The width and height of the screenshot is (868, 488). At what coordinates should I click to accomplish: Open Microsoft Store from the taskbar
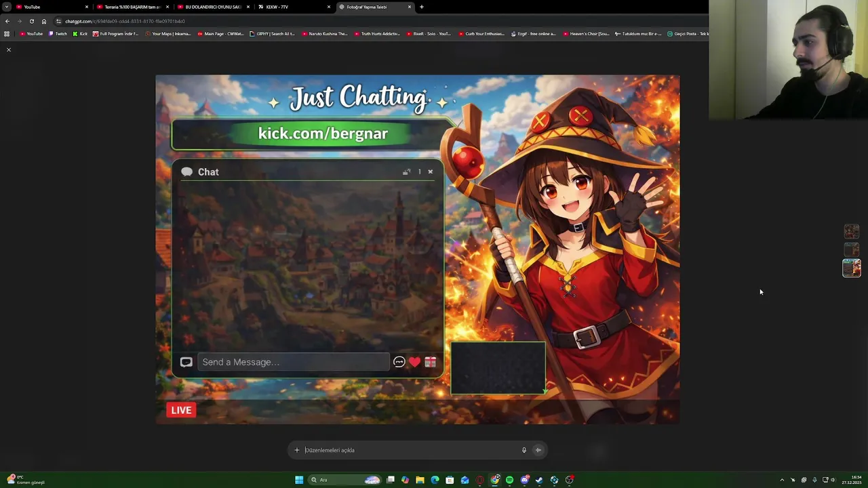pyautogui.click(x=450, y=480)
